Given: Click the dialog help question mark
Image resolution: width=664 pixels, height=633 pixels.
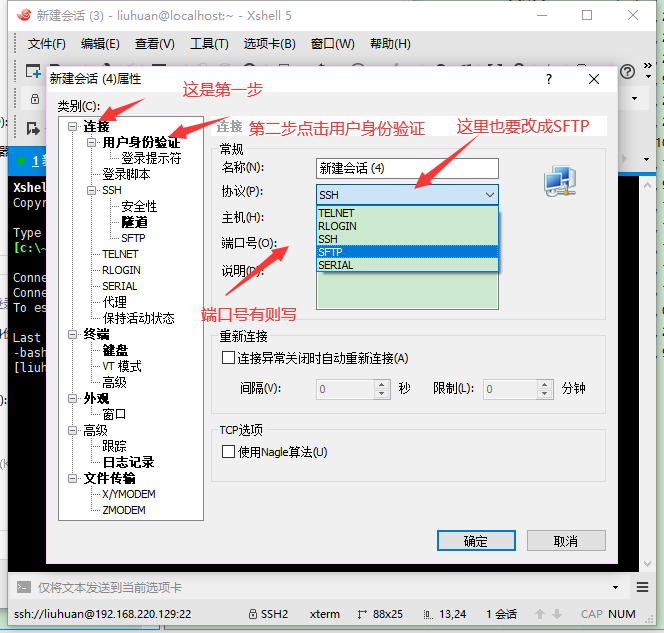Looking at the screenshot, I should (549, 79).
